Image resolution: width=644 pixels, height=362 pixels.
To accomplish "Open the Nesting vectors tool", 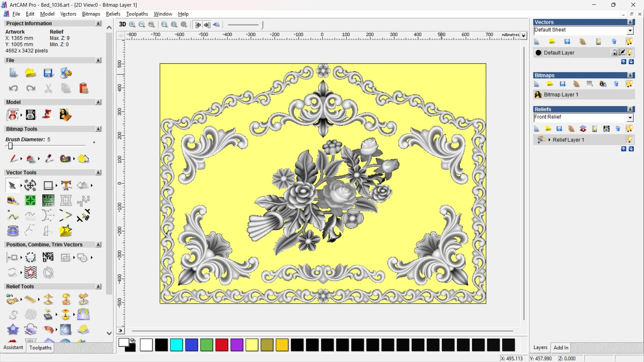I will (48, 257).
